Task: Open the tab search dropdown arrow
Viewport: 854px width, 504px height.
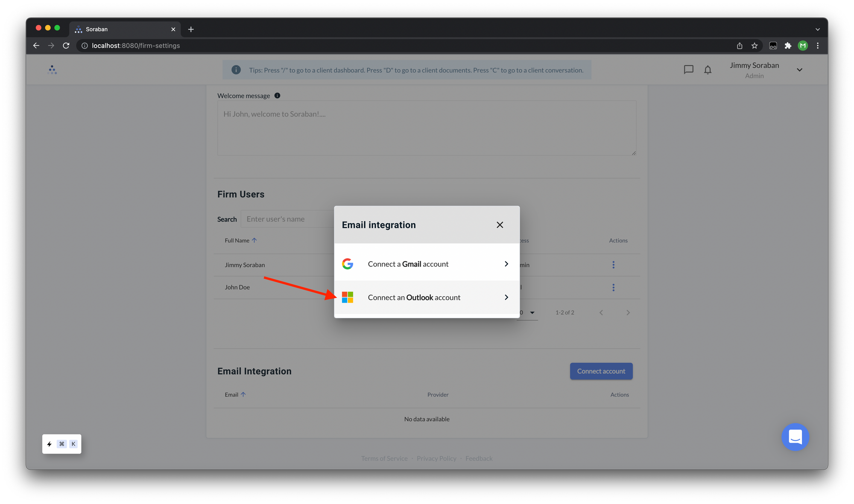Action: 817,29
